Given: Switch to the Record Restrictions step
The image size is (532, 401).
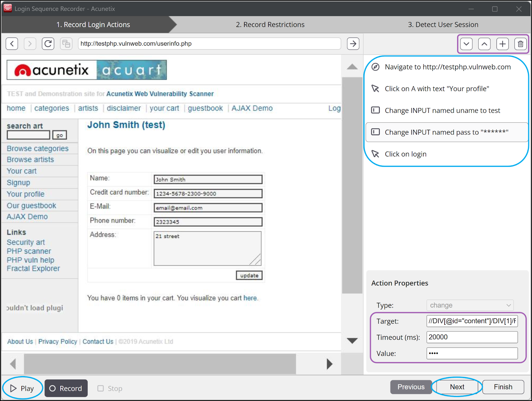Looking at the screenshot, I should click(270, 25).
